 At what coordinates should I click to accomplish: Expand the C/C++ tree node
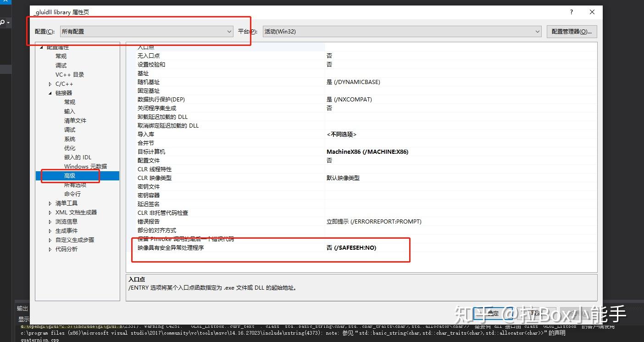(50, 84)
